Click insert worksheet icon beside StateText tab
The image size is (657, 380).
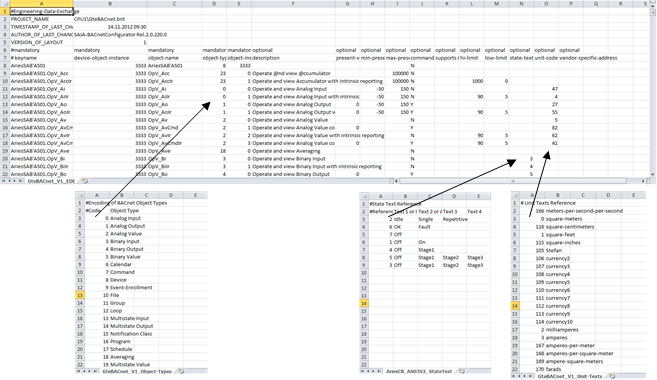[462, 371]
